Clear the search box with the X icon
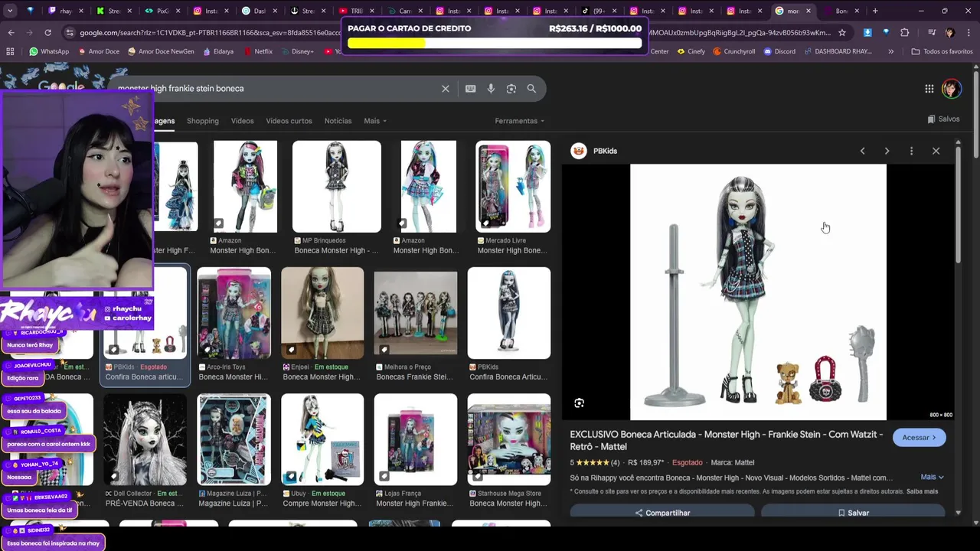 coord(445,89)
